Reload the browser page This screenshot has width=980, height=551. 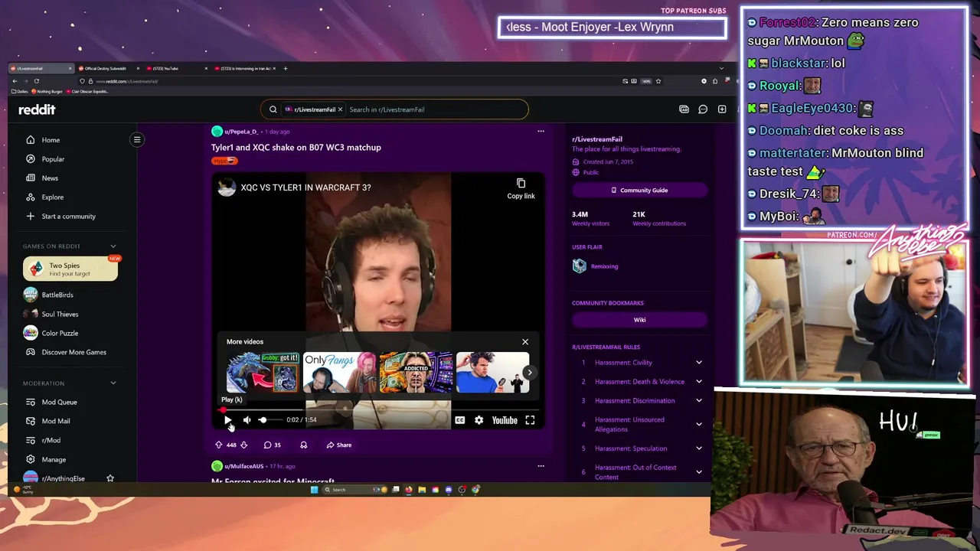(x=36, y=81)
